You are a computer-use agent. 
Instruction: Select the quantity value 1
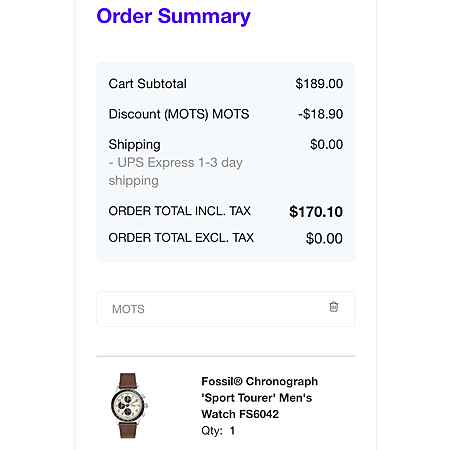tap(232, 430)
